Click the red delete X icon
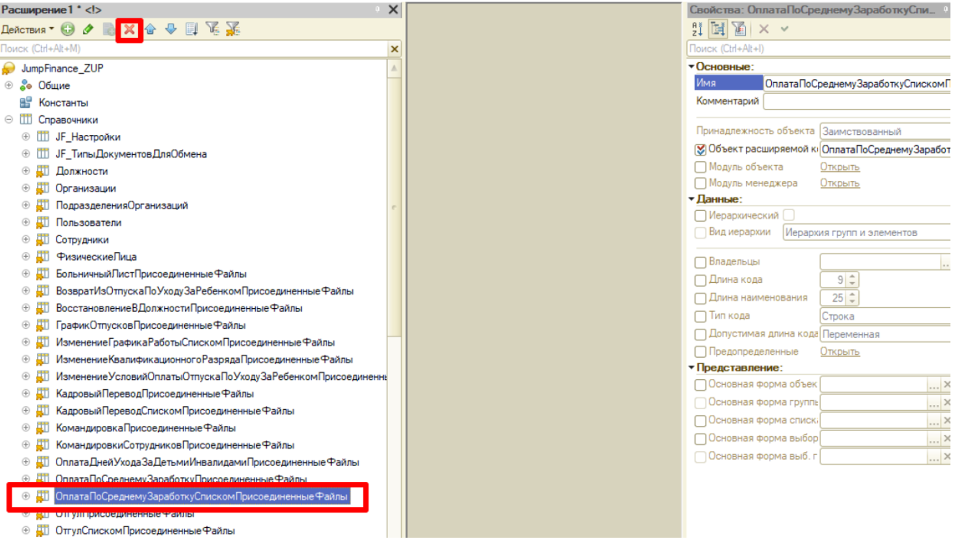The height and width of the screenshot is (543, 980). 129,30
